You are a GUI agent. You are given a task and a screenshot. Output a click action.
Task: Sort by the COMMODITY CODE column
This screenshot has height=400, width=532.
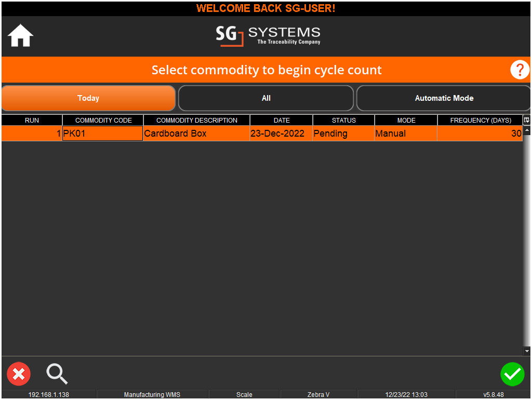tap(102, 120)
